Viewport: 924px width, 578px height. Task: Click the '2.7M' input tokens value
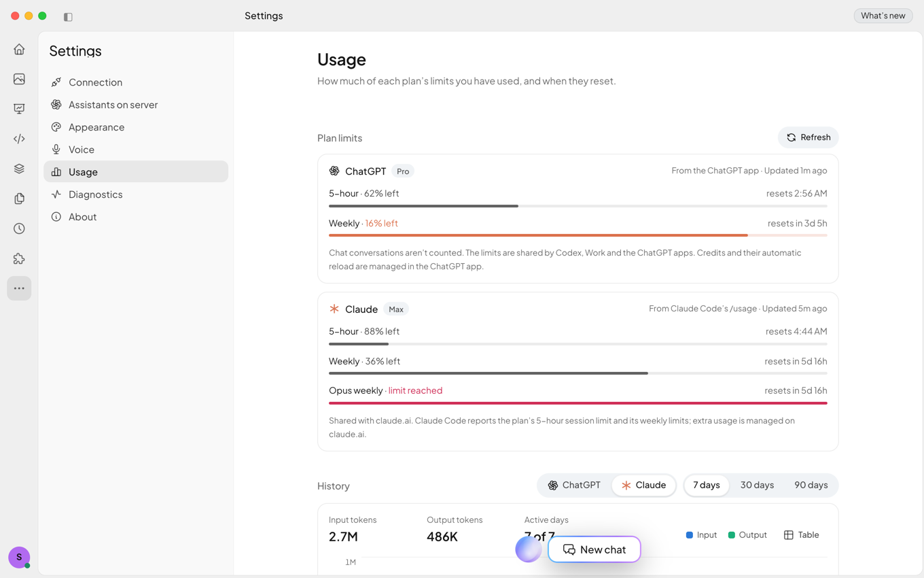(343, 537)
